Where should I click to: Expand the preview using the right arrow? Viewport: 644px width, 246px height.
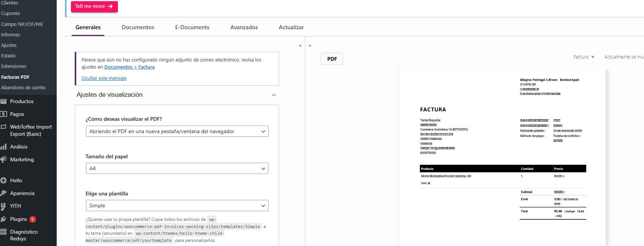310,46
